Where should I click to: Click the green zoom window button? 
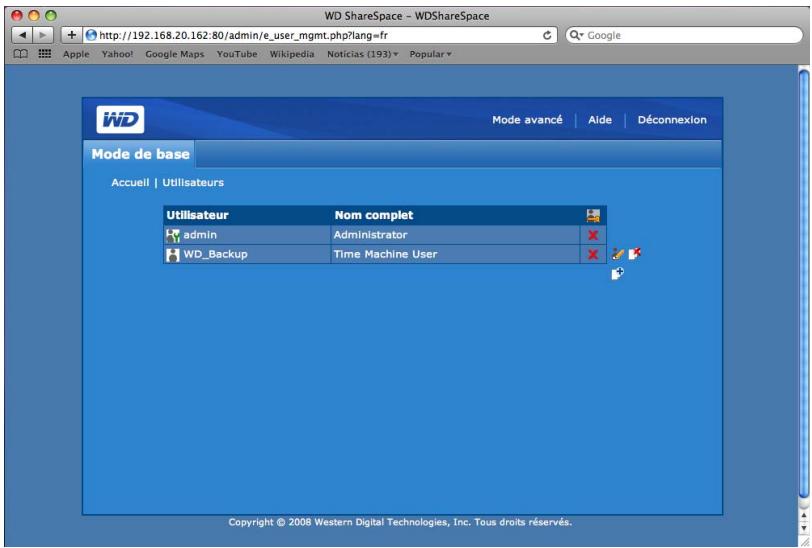50,15
